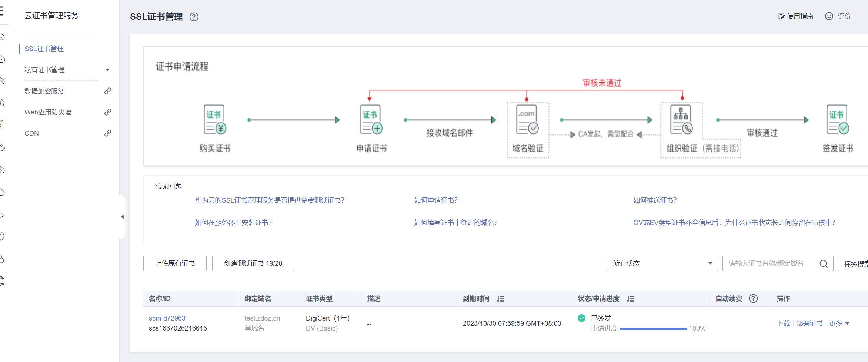The image size is (868, 362).
Task: Collapse the left navigation panel arrow
Action: coord(122,217)
